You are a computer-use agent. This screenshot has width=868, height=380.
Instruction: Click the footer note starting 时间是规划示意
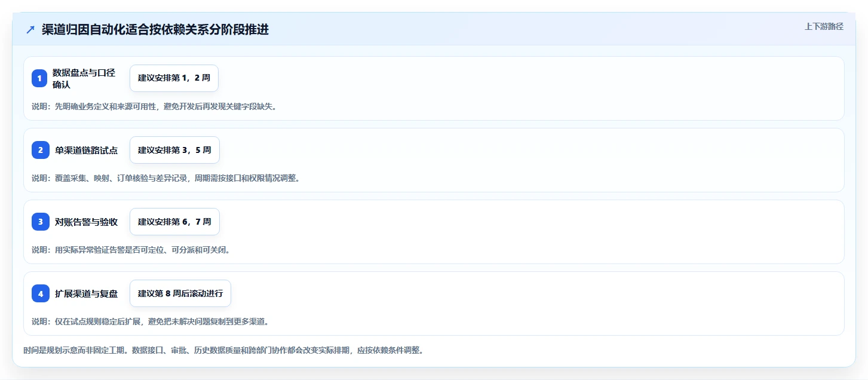[223, 350]
